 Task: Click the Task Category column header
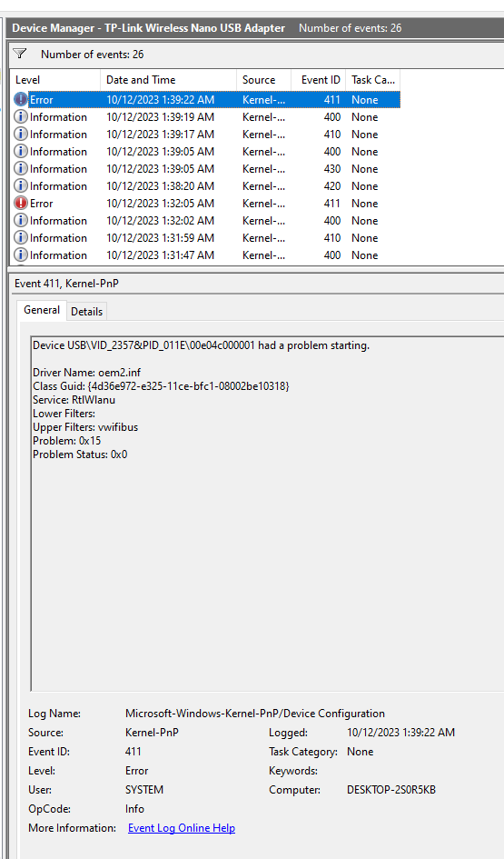point(372,80)
